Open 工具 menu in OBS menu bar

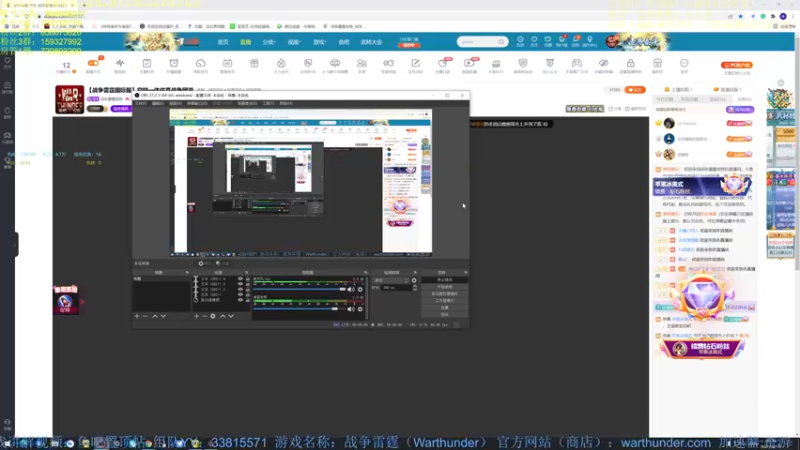(268, 104)
